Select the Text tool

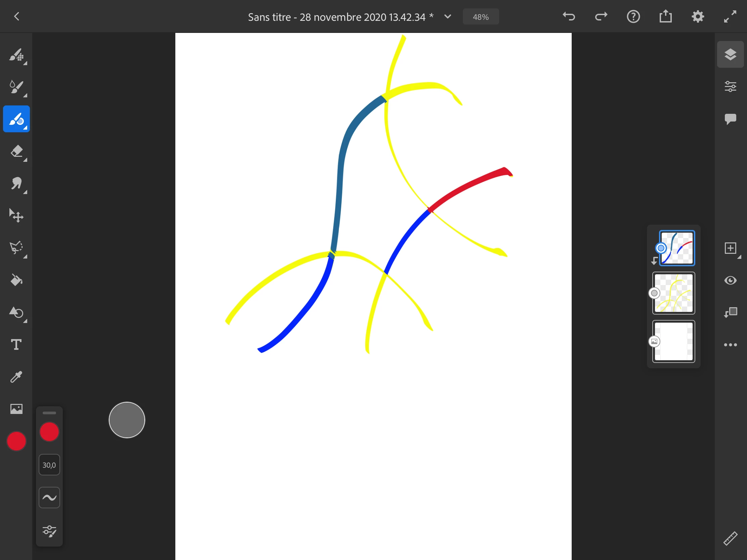pyautogui.click(x=16, y=345)
